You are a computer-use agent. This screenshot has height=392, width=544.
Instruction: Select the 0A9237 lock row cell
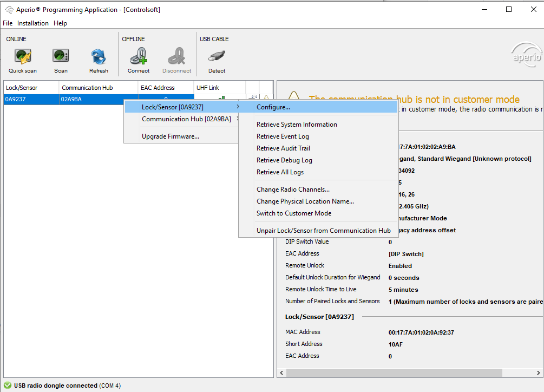pos(31,99)
